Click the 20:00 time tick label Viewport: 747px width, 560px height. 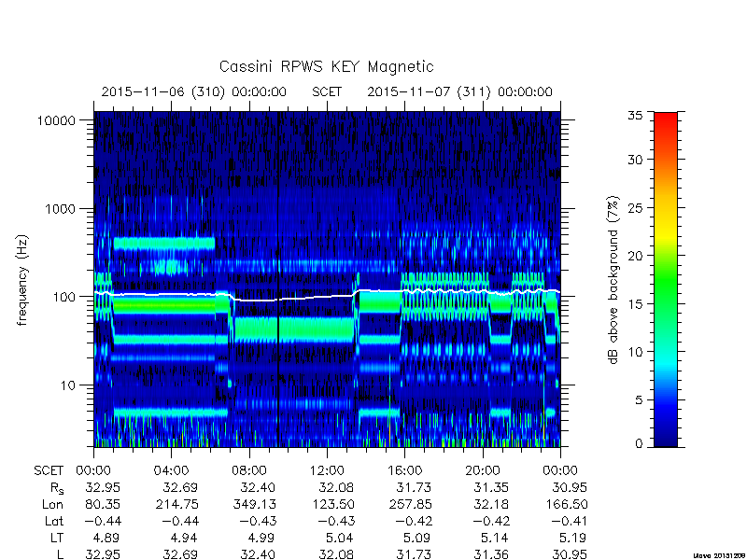(x=483, y=471)
